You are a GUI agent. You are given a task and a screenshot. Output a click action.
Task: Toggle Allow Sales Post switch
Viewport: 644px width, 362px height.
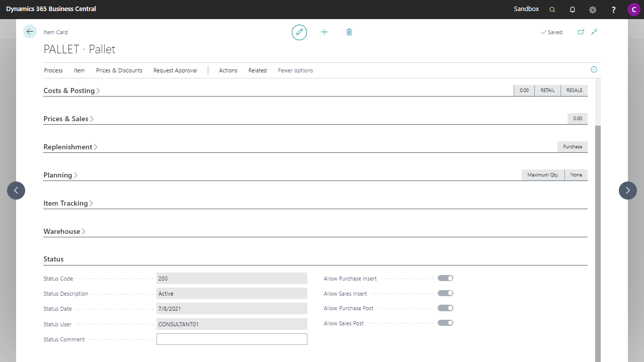[x=445, y=323]
